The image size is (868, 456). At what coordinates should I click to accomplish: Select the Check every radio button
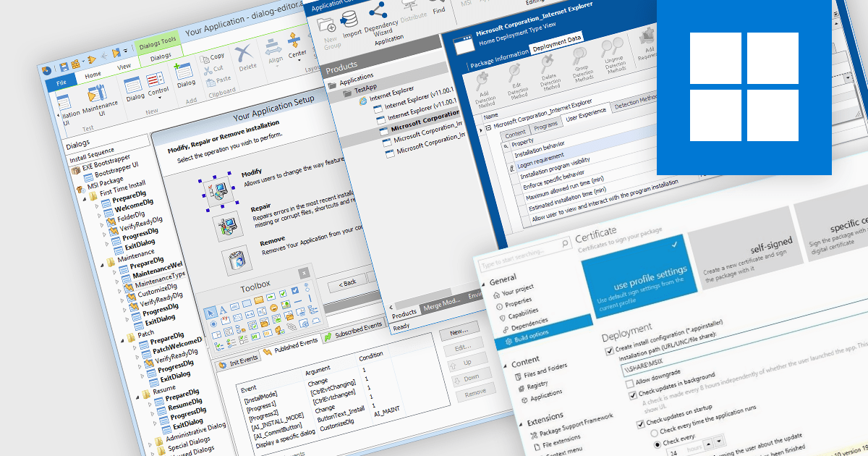[655, 444]
